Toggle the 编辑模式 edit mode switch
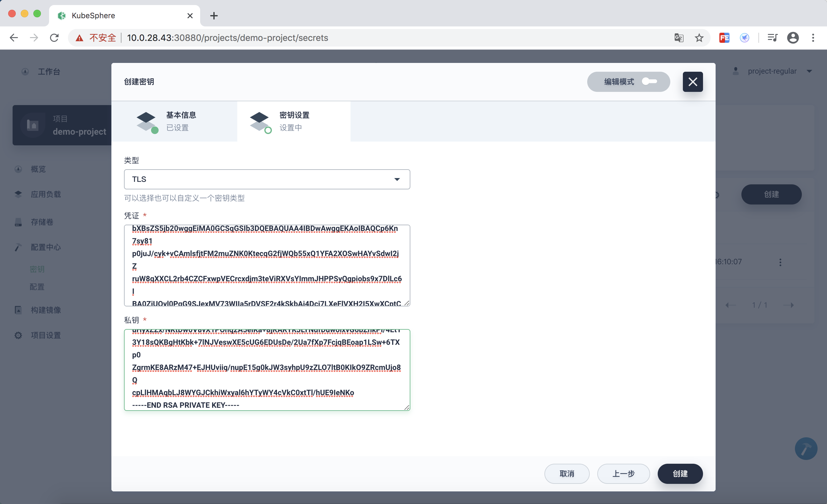This screenshot has height=504, width=827. click(x=649, y=81)
